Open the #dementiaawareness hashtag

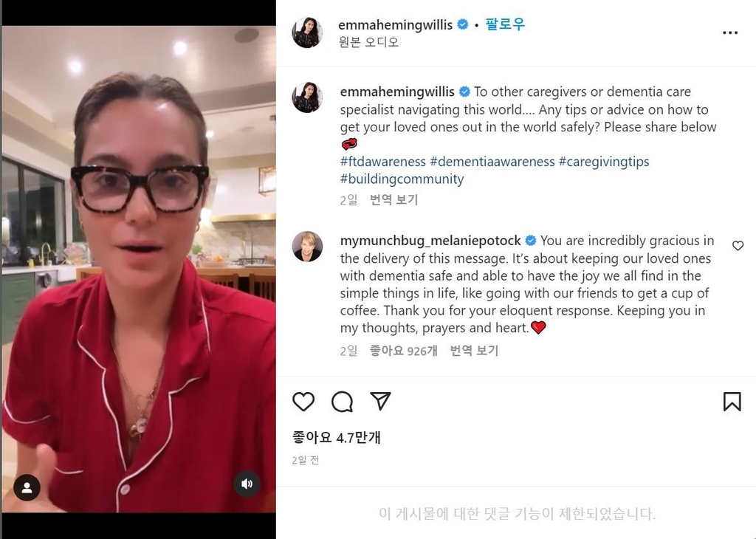point(492,162)
